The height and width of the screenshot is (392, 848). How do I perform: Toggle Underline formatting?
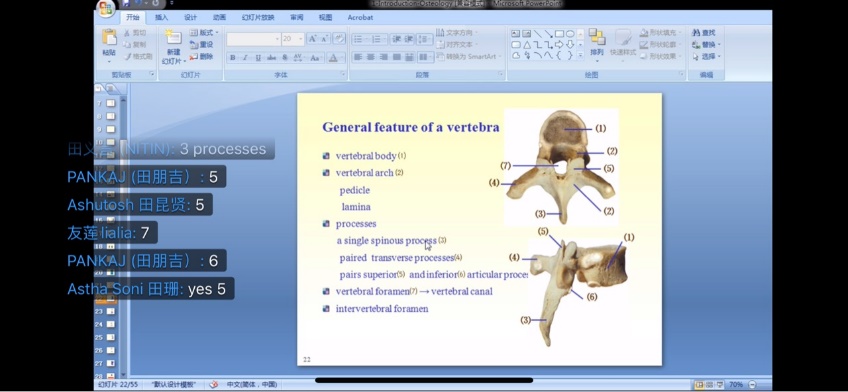pos(258,57)
